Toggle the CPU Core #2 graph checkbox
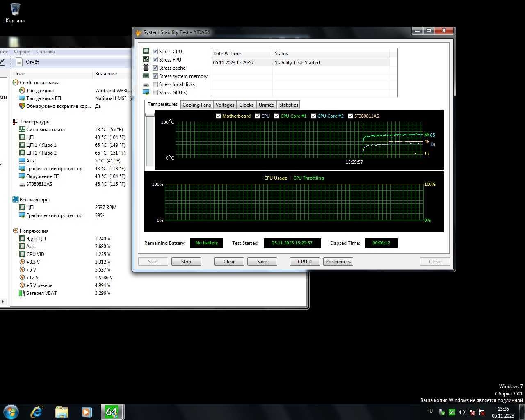 [313, 116]
